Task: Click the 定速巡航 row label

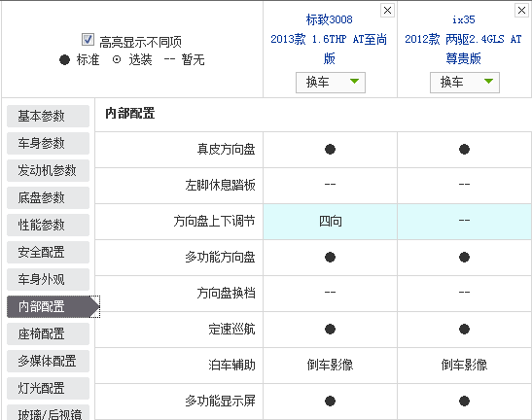Action: click(231, 329)
